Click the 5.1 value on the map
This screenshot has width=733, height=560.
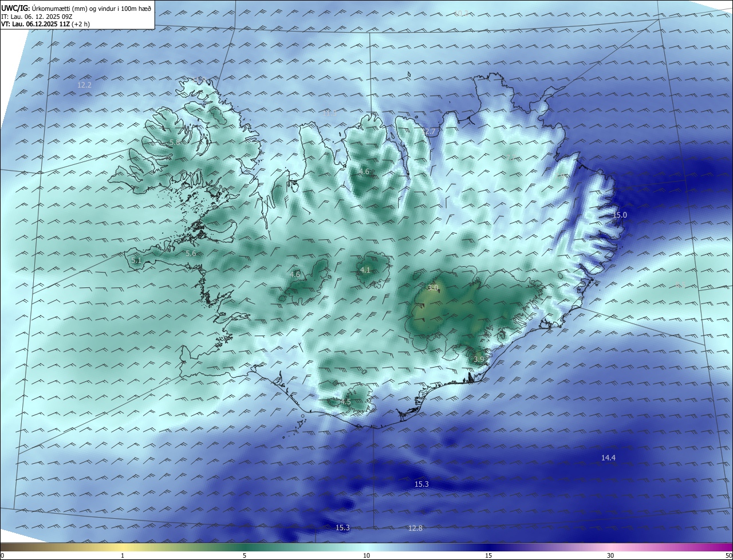tap(136, 261)
